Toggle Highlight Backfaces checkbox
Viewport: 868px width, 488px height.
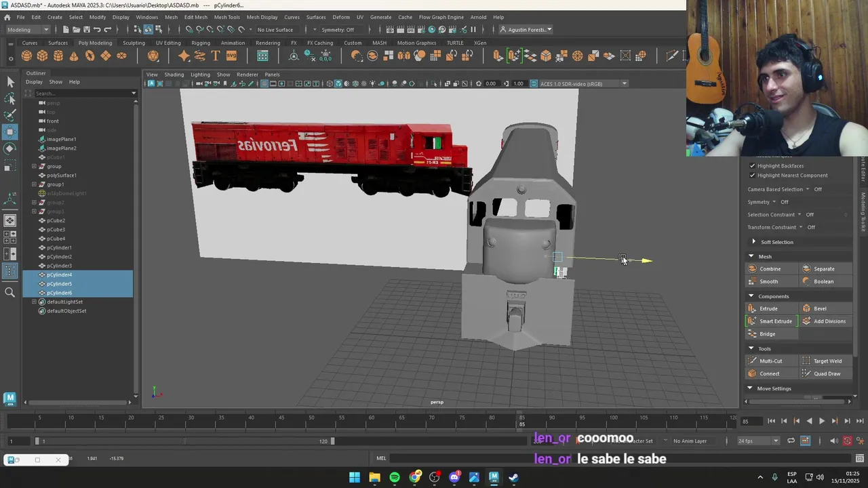(752, 165)
